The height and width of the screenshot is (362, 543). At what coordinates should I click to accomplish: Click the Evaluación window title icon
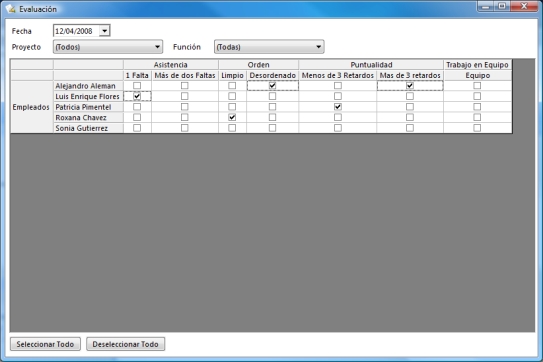coord(11,9)
